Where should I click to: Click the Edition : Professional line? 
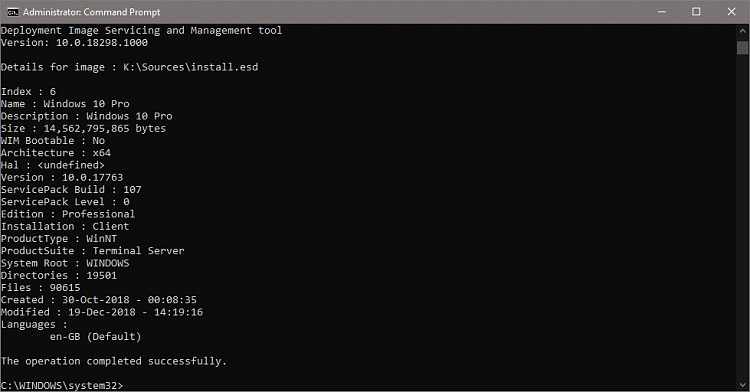click(x=68, y=214)
